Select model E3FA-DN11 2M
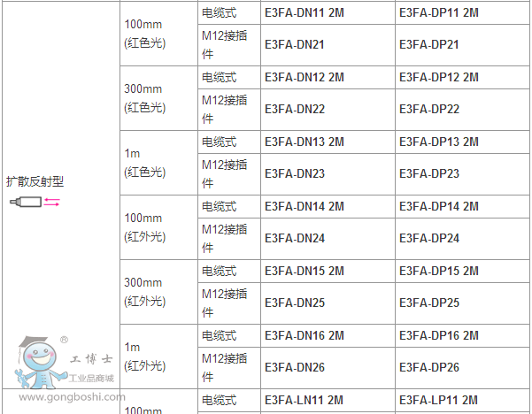 coord(305,12)
